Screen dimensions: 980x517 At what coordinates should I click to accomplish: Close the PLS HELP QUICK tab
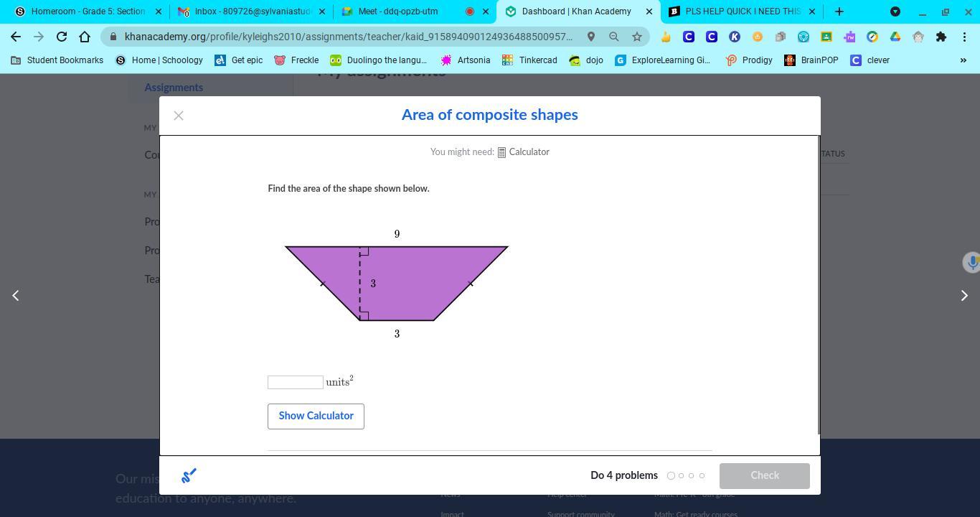coord(812,11)
